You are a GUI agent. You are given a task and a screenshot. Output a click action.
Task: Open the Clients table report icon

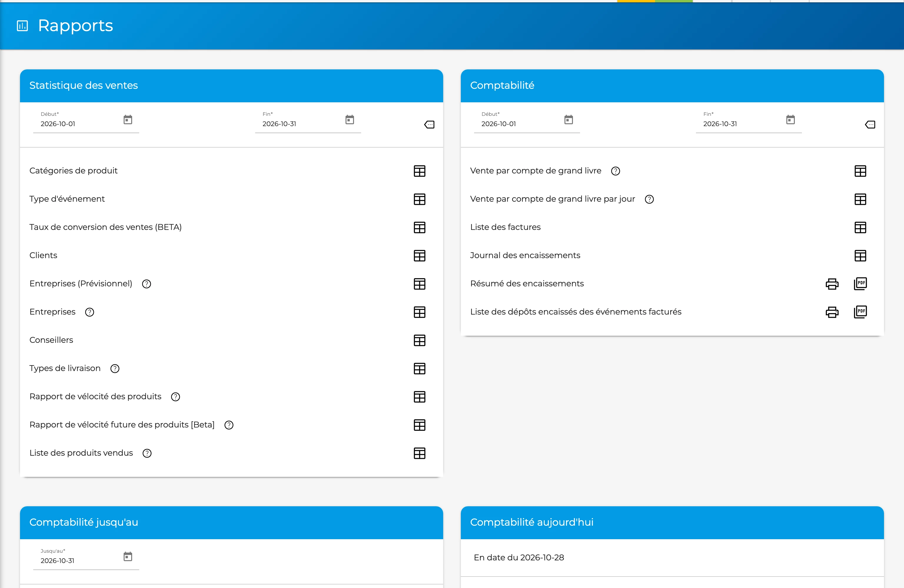point(419,255)
